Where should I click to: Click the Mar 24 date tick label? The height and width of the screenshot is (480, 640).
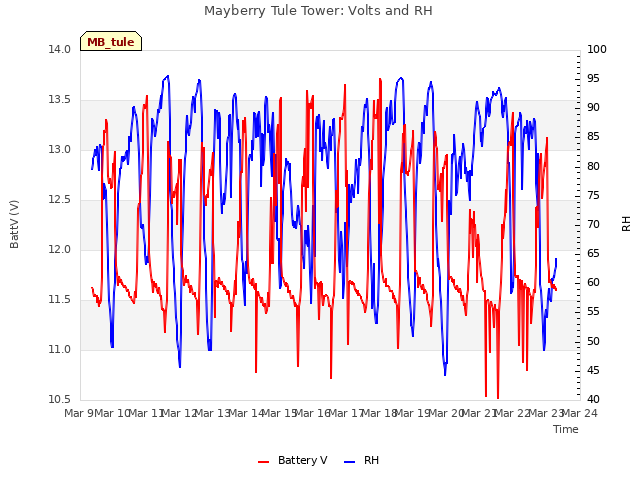(x=580, y=413)
